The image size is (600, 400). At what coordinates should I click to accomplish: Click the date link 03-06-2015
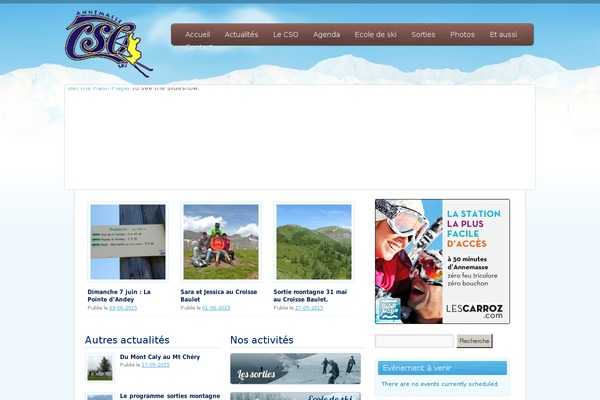(x=123, y=308)
